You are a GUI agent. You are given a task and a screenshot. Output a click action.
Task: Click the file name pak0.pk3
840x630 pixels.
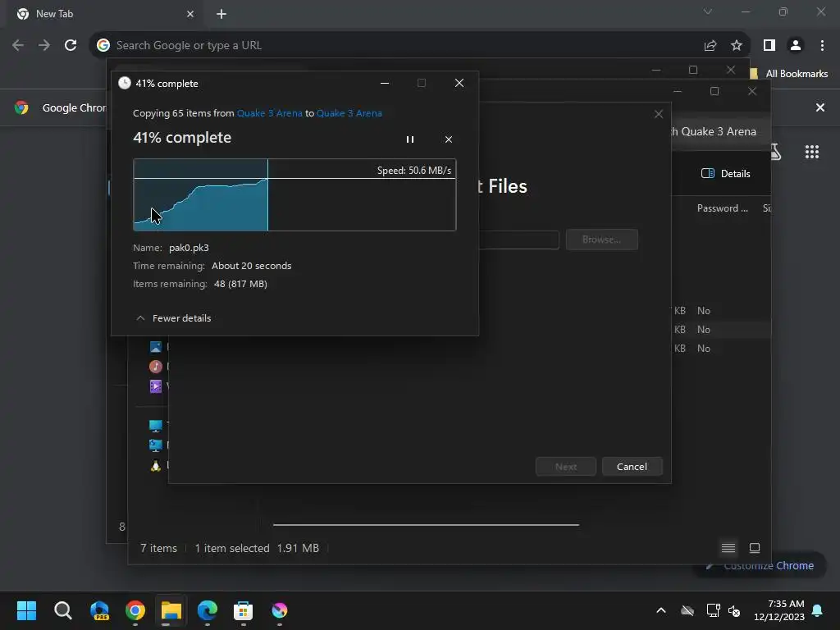click(x=189, y=248)
